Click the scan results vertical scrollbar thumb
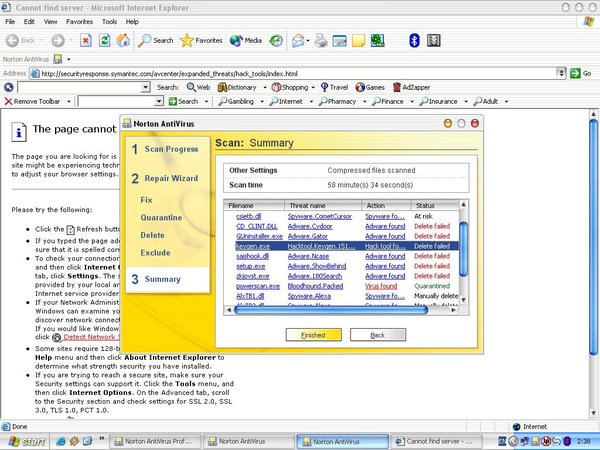Screen dimensions: 600x450 (463, 249)
